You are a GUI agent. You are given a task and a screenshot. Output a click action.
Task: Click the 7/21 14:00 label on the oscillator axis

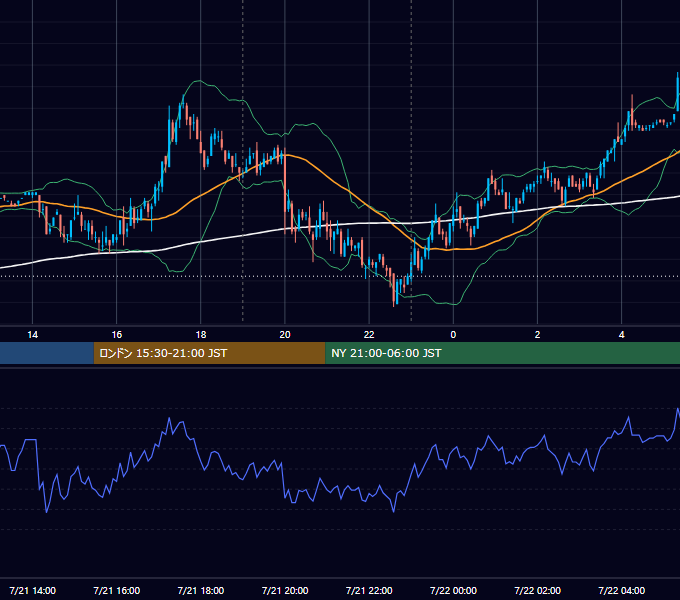coord(33,590)
